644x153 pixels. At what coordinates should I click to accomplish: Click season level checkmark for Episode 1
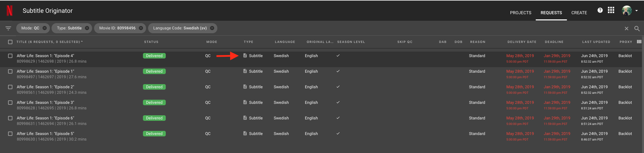point(338,71)
